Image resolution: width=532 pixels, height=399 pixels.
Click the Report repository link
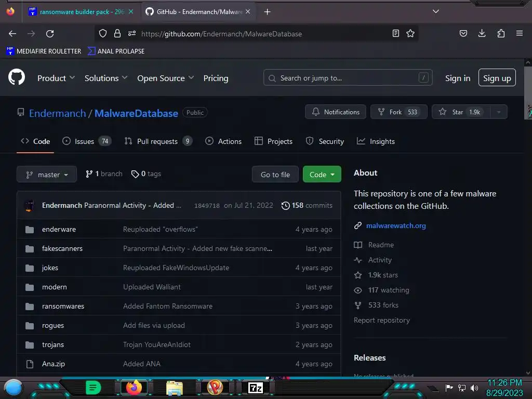(382, 320)
